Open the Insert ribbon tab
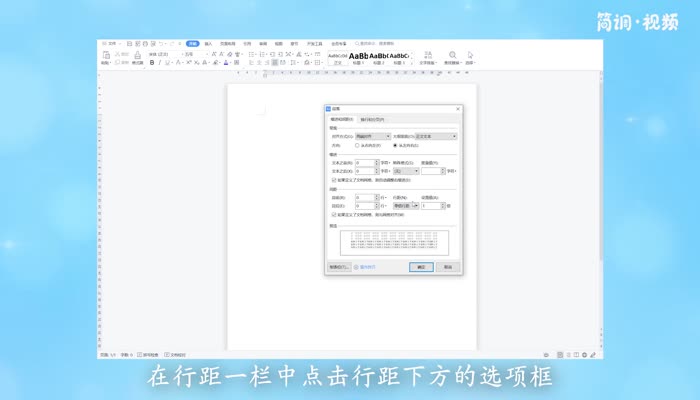Image resolution: width=700 pixels, height=400 pixels. pyautogui.click(x=208, y=44)
